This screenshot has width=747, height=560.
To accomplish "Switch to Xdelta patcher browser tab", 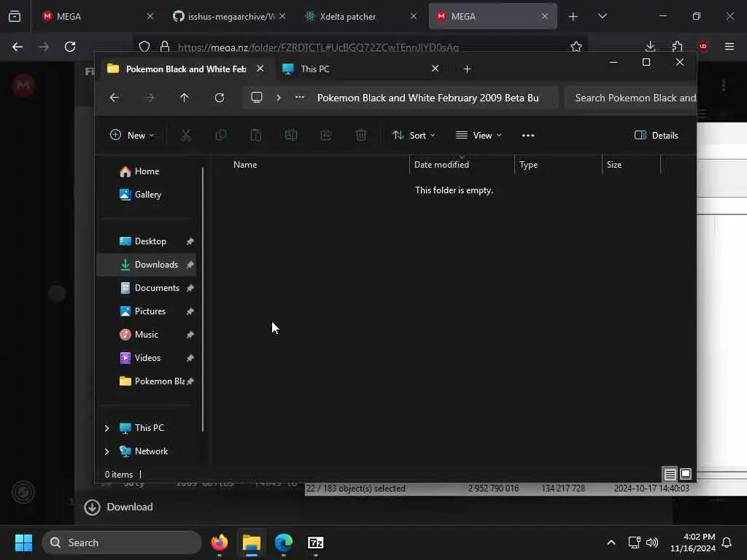I will click(x=360, y=16).
